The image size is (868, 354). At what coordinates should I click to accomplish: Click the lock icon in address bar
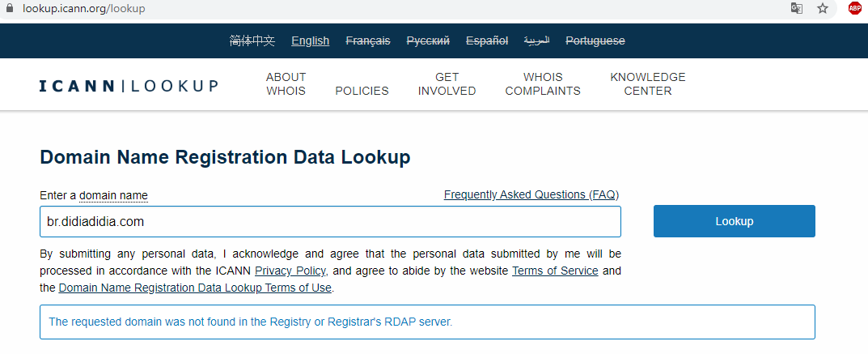(x=9, y=9)
